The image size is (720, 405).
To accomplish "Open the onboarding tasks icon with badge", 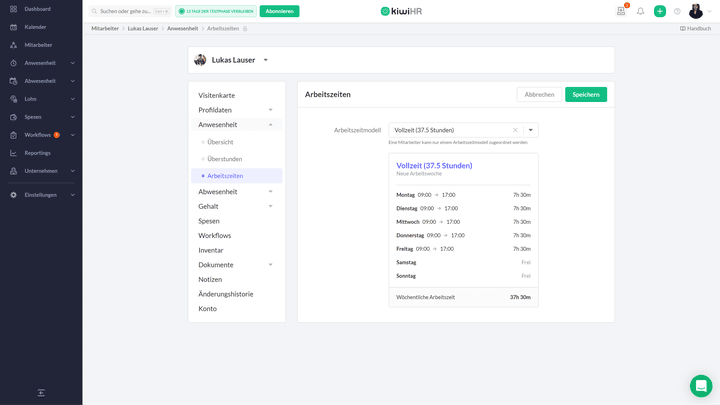I will (621, 11).
